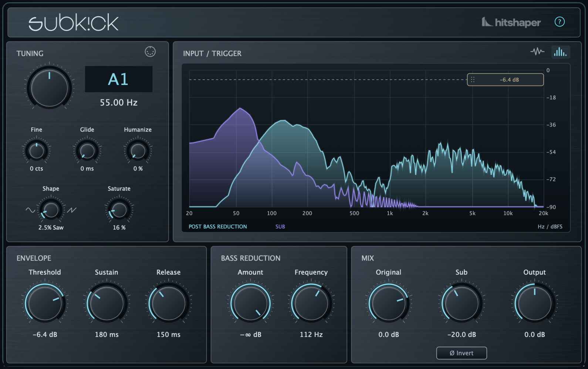Viewport: 588px width, 369px height.
Task: Click the -6.4 dB Threshold value below knob
Action: coord(45,335)
